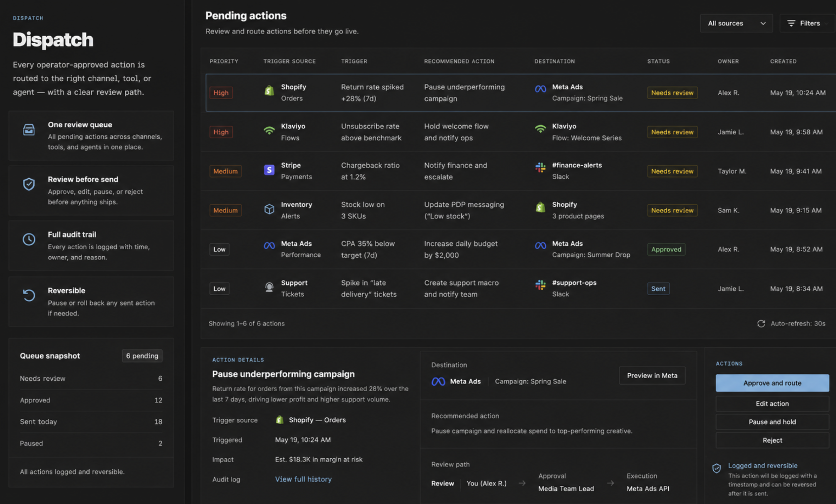Click the Needs review status for Alex R. at 10:24 AM
Screen dimensions: 836x504
pos(672,93)
